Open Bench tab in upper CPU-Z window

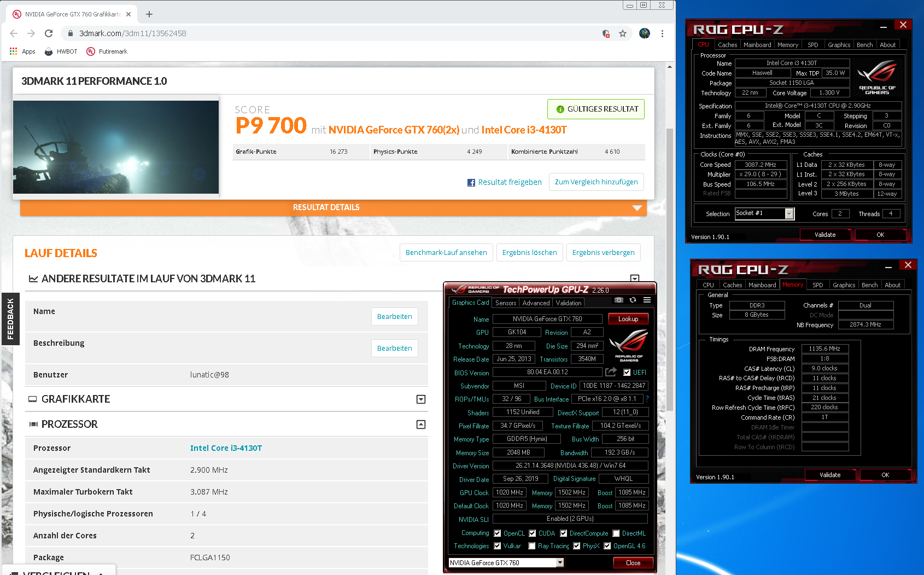[x=864, y=45]
